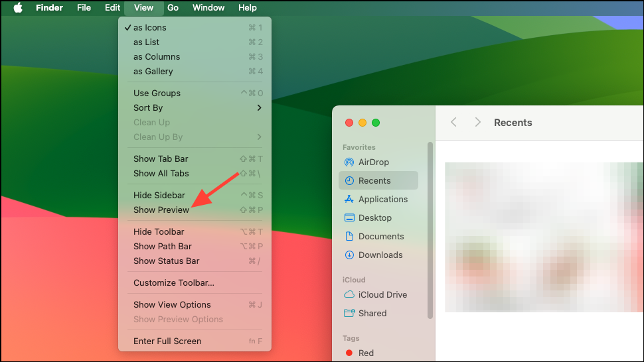Choose Enter Full Screen
Viewport: 644px width, 362px height.
click(x=195, y=341)
